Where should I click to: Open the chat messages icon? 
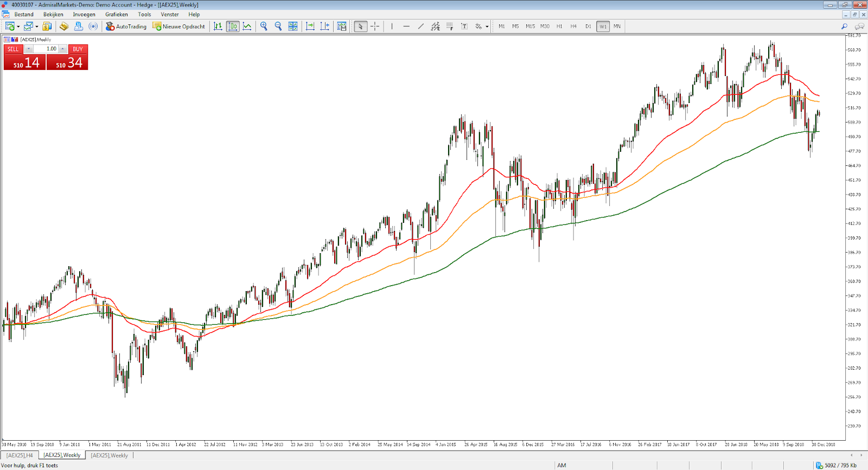tap(859, 26)
